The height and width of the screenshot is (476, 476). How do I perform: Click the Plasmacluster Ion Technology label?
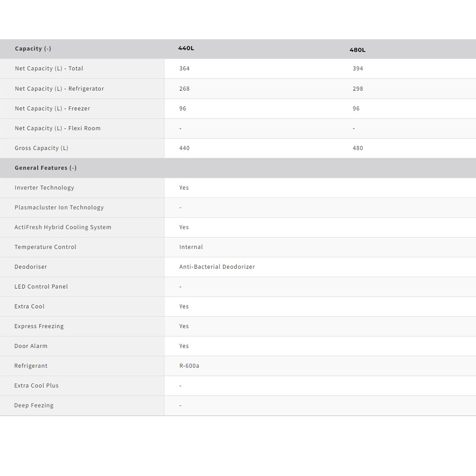click(x=59, y=208)
